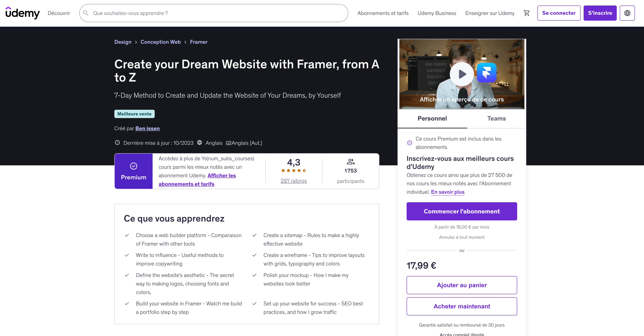This screenshot has width=644, height=336.
Task: Switch to the Teams tab
Action: click(x=496, y=118)
